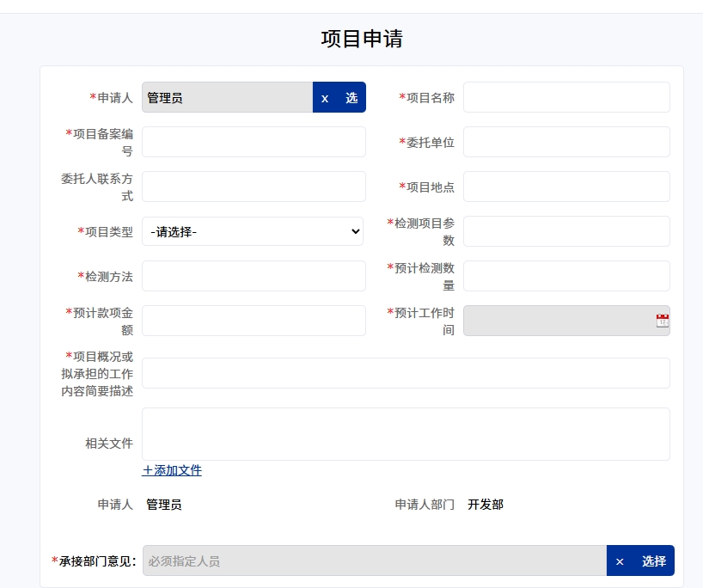Click 管理员 text beside bottom 申请人 label
Screen dimensions: 703x588
164,505
